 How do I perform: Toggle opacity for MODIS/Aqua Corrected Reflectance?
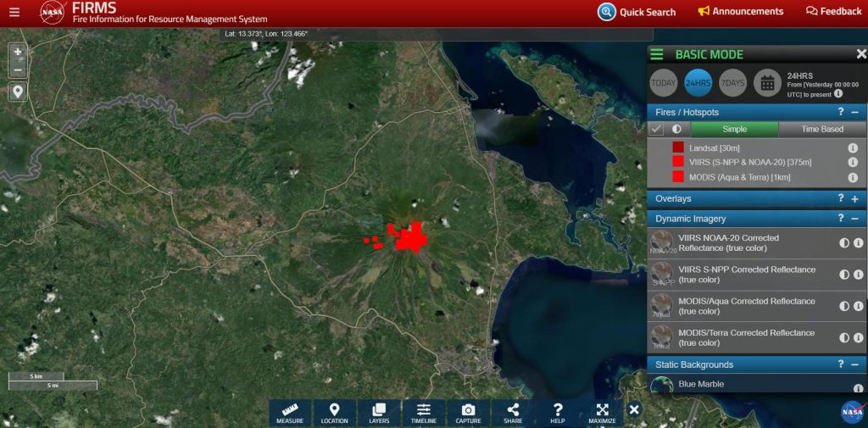pos(844,306)
